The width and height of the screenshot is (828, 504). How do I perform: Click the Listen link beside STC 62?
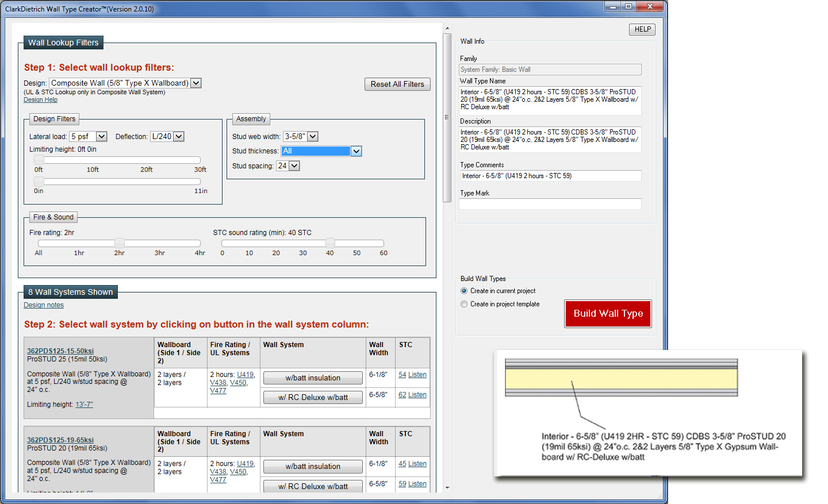click(417, 395)
